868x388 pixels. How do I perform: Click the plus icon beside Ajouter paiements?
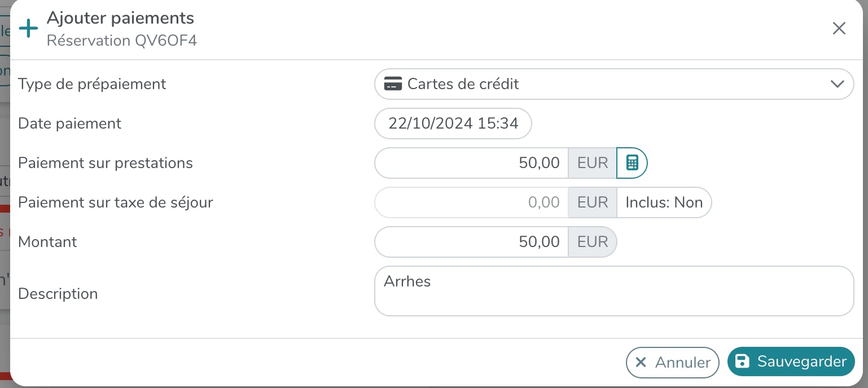pos(28,28)
